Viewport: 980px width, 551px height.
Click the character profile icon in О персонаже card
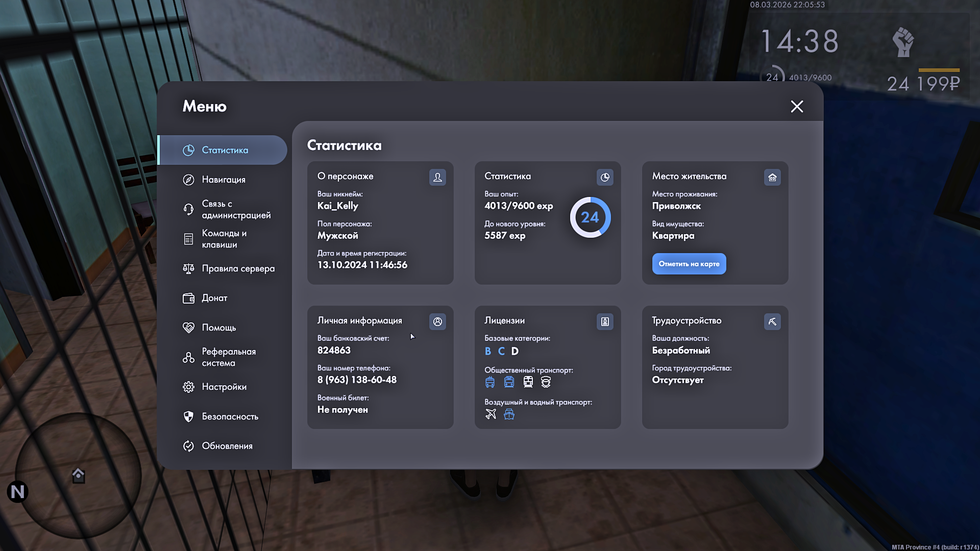(x=437, y=177)
